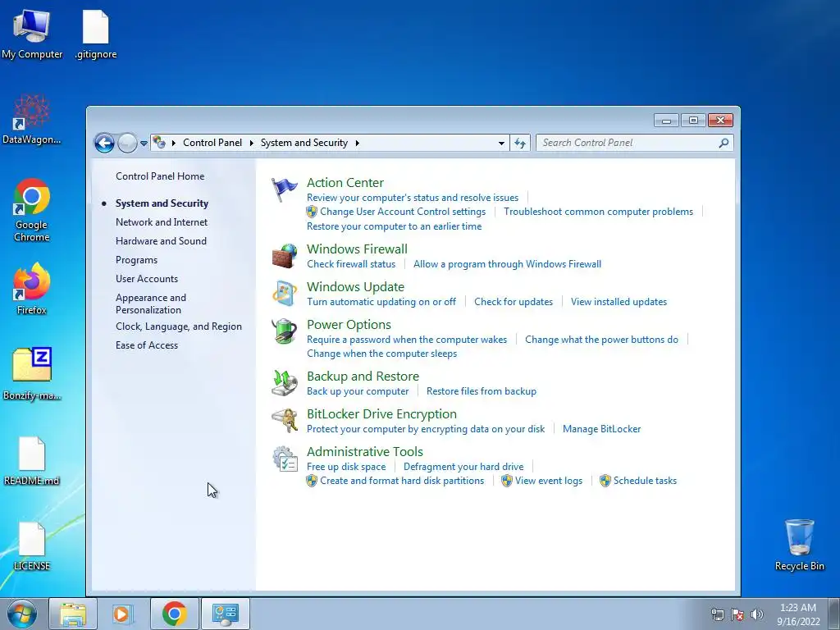The height and width of the screenshot is (630, 840).
Task: Go to Control Panel Home
Action: pyautogui.click(x=160, y=176)
